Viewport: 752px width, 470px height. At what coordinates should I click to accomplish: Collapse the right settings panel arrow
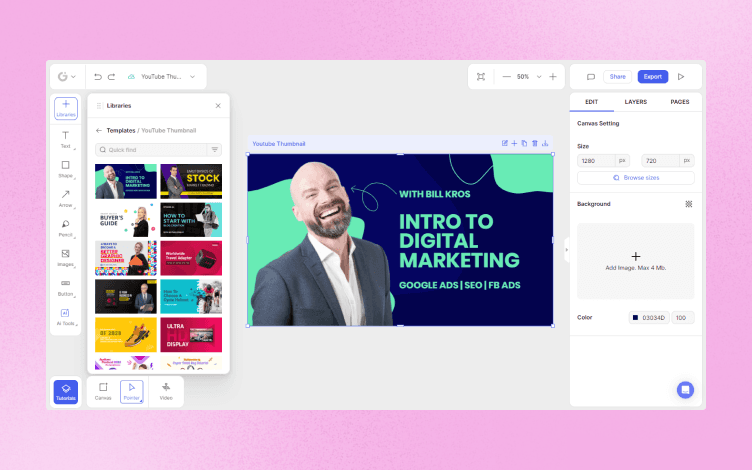tap(566, 250)
